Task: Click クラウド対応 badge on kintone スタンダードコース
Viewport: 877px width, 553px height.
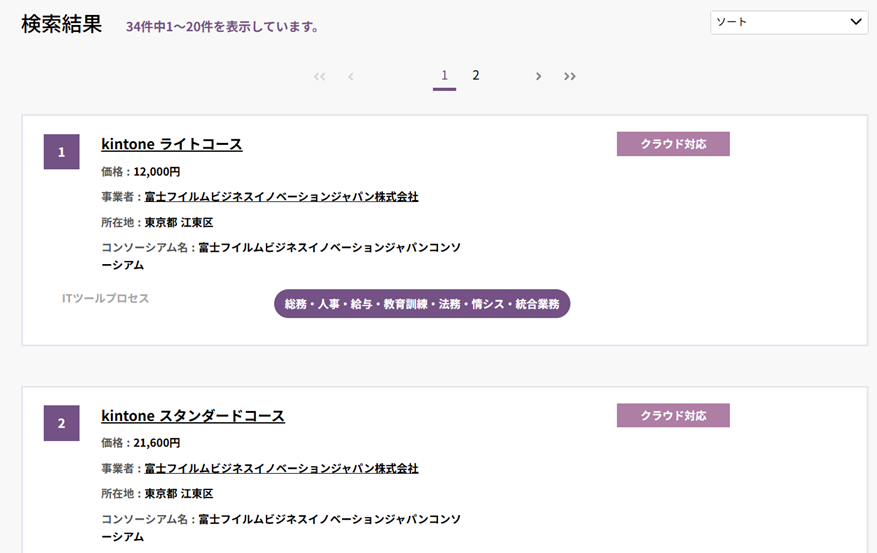Action: click(x=673, y=415)
